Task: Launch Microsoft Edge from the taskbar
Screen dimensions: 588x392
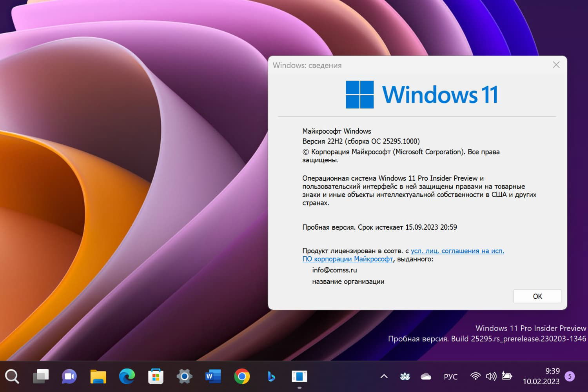Action: pyautogui.click(x=127, y=376)
